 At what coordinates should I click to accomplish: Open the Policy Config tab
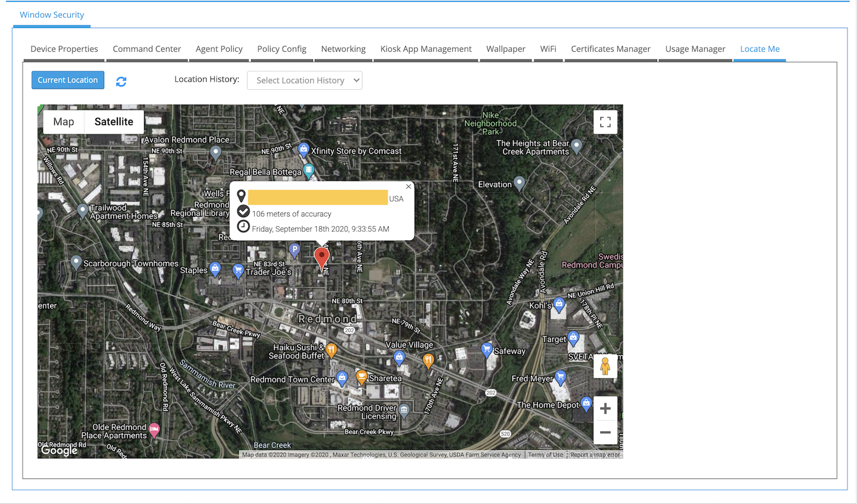(282, 49)
